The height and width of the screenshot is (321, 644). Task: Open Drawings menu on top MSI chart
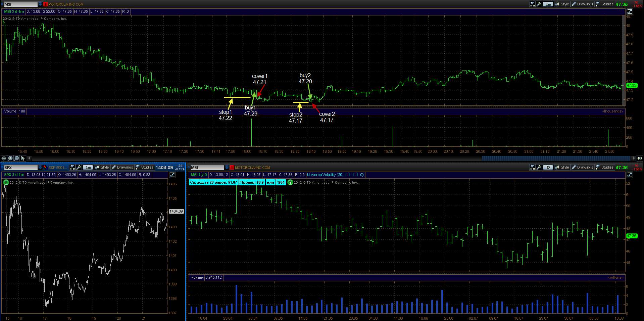(582, 4)
